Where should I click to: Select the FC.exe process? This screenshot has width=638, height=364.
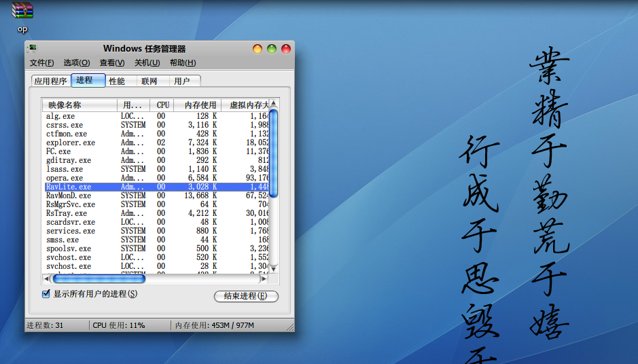(x=157, y=151)
